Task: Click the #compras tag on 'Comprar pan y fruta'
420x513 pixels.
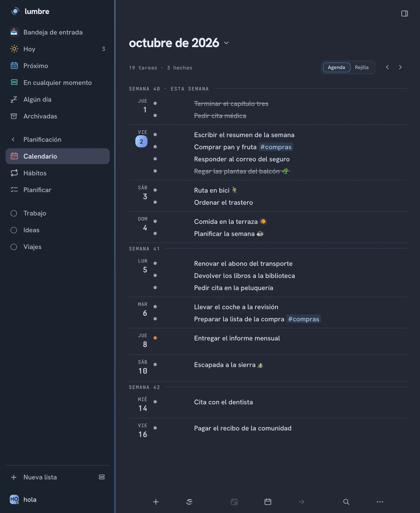Action: (276, 147)
